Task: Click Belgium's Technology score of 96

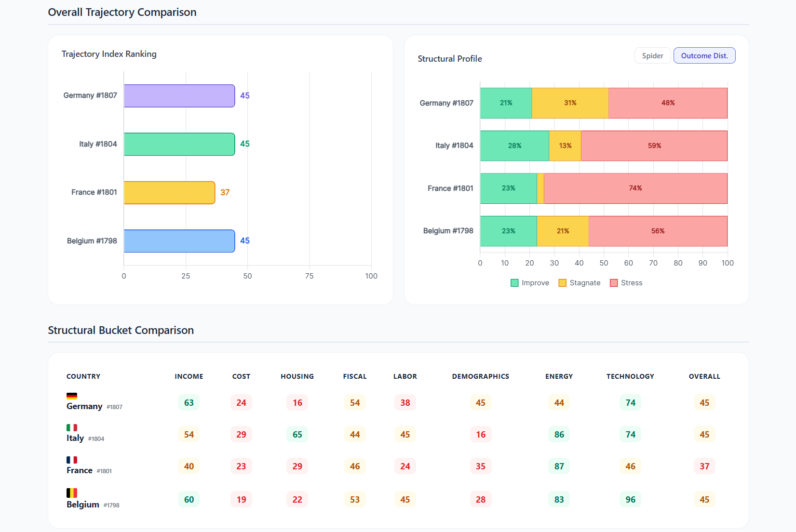Action: pos(630,500)
